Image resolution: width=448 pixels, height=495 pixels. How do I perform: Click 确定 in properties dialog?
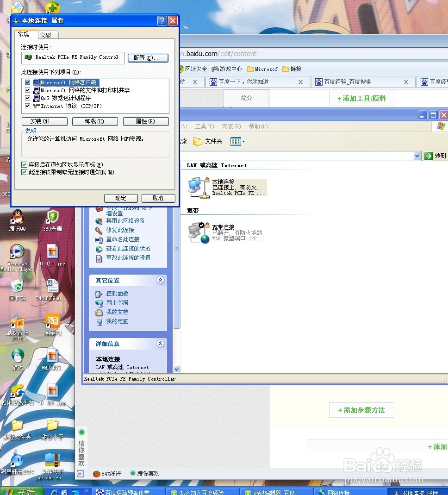(121, 198)
